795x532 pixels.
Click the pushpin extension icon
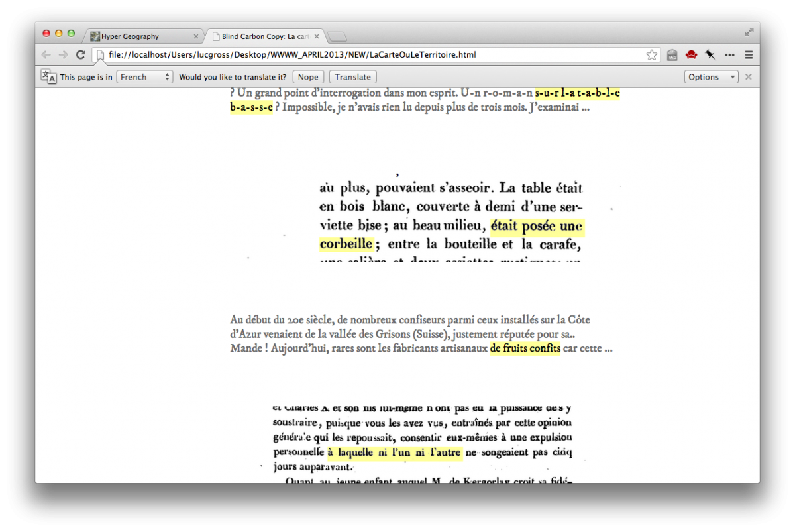pos(710,55)
